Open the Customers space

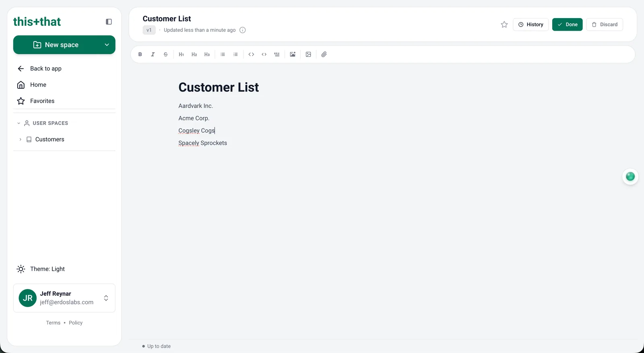point(50,139)
